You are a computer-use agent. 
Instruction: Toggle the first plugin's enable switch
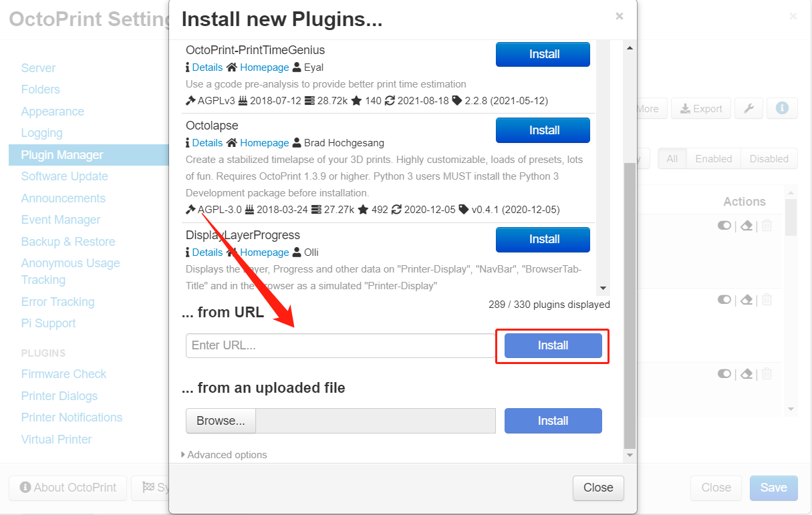[724, 226]
